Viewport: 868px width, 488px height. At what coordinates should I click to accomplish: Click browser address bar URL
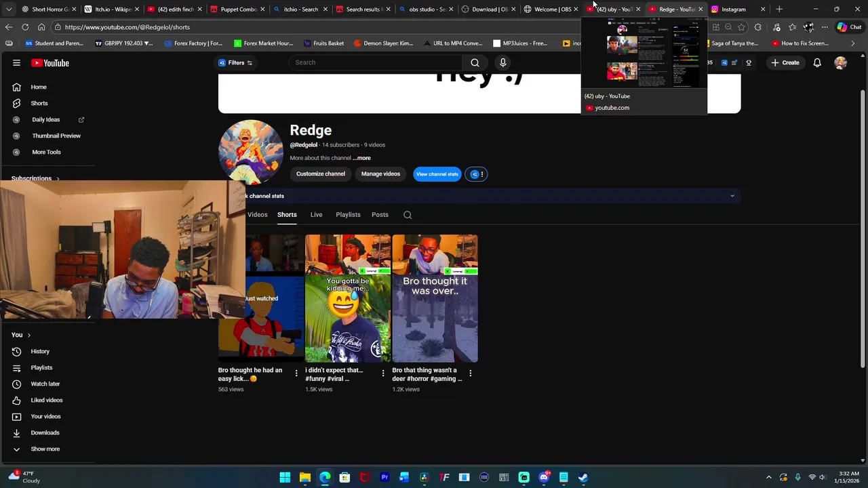pos(127,27)
